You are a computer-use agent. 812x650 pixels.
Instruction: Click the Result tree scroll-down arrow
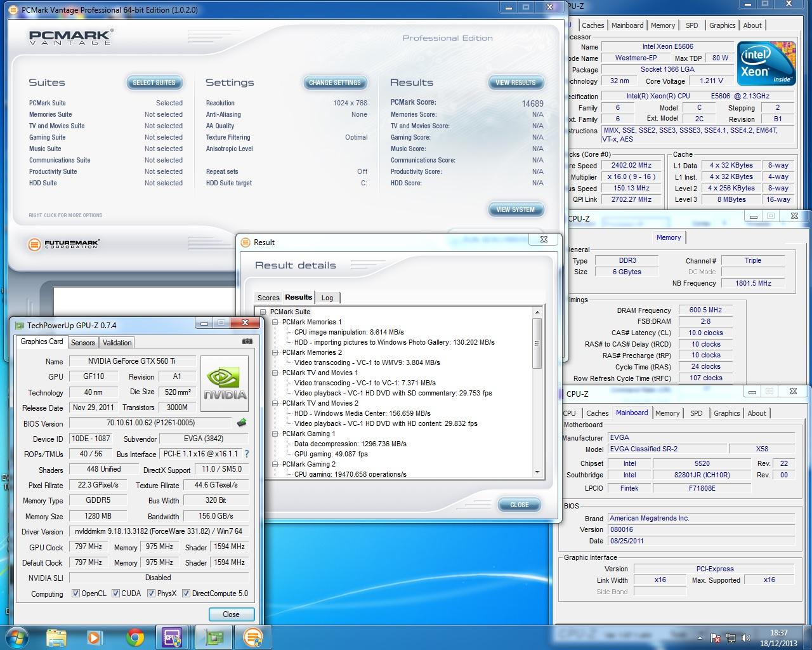(537, 472)
